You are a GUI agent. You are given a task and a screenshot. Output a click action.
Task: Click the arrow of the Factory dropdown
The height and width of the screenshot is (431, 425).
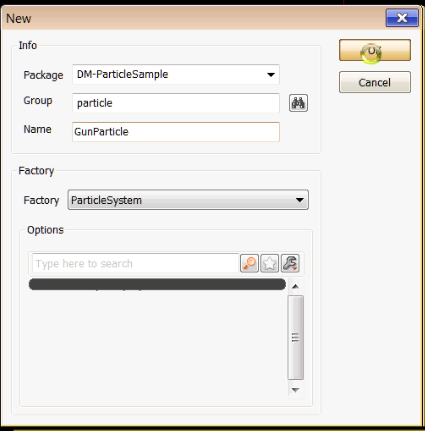[x=300, y=200]
